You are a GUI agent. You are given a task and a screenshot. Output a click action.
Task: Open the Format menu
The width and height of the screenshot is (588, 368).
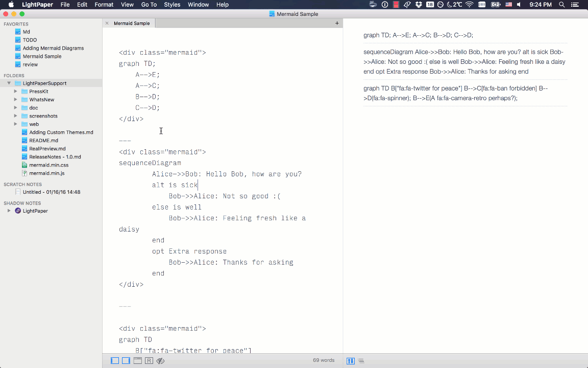click(x=104, y=5)
